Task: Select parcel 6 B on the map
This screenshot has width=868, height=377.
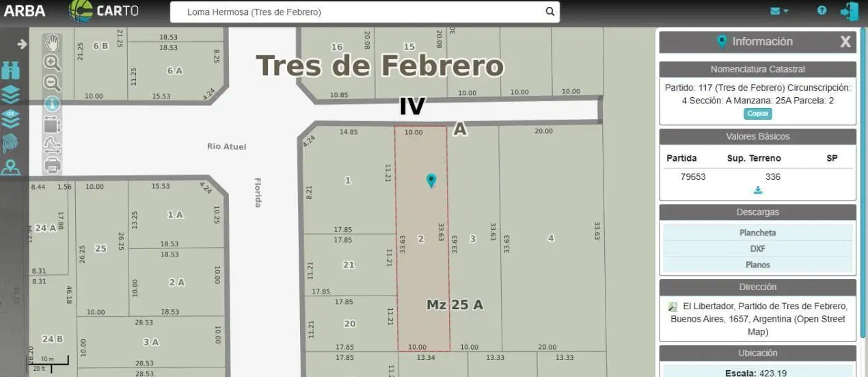Action: (100, 46)
